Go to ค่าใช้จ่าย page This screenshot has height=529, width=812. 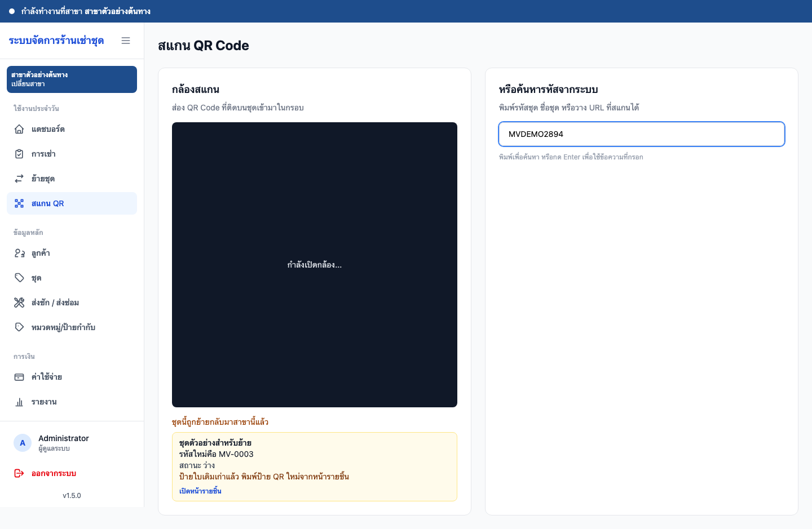[x=72, y=377]
